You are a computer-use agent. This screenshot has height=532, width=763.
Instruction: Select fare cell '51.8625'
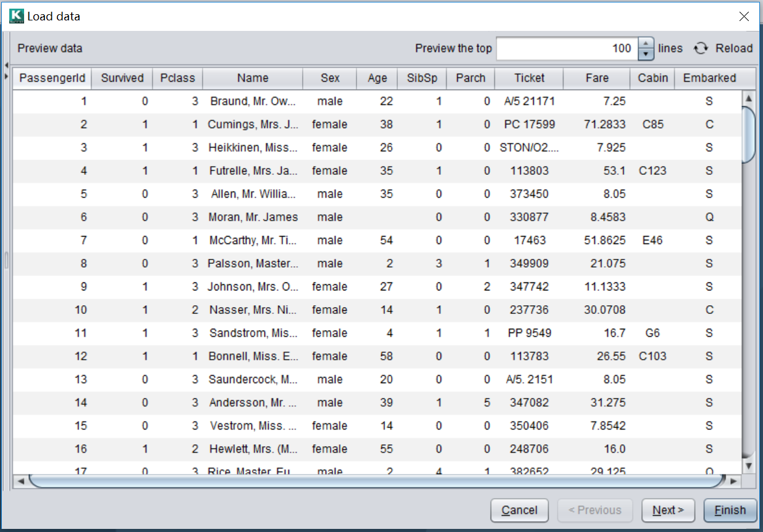tap(597, 240)
